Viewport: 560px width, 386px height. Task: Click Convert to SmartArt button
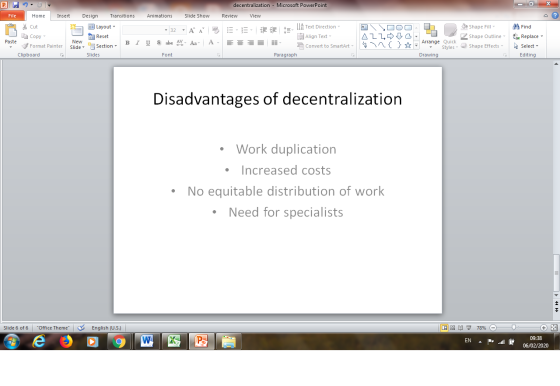(325, 46)
